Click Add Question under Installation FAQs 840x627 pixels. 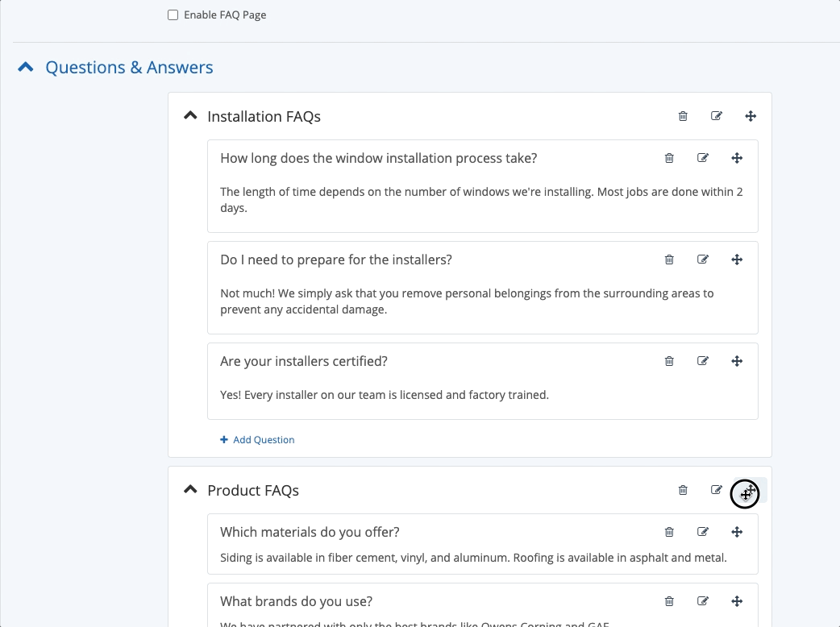tap(257, 440)
